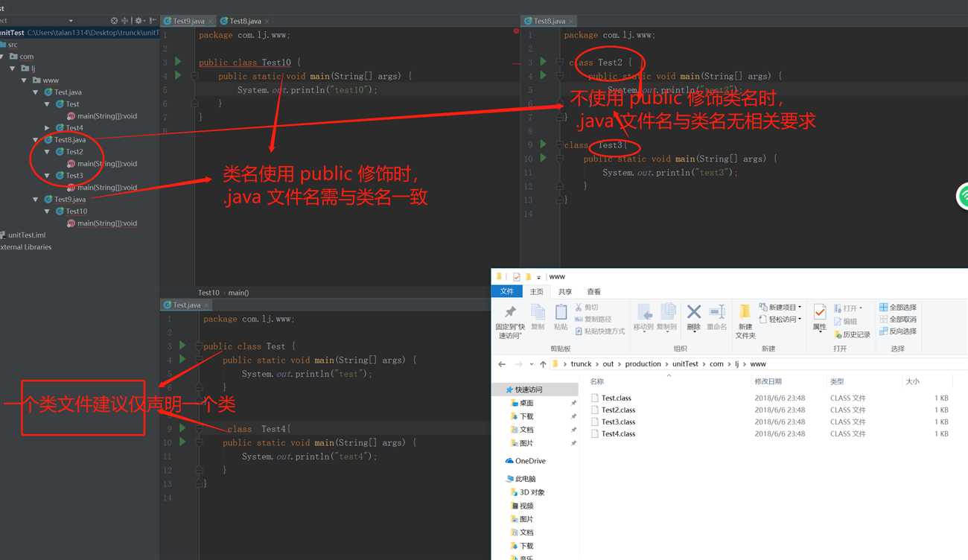Click production in Explorer address path
Viewport: 968px width, 560px height.
coord(643,364)
